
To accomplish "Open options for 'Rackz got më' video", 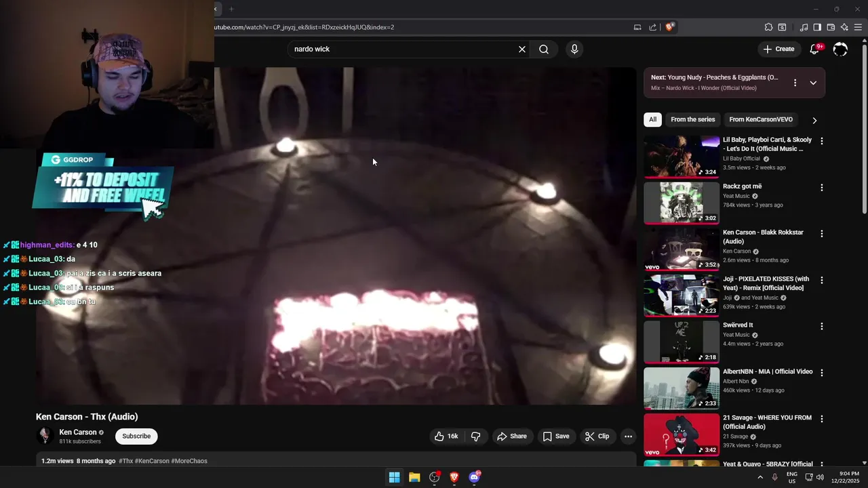I will tap(822, 188).
